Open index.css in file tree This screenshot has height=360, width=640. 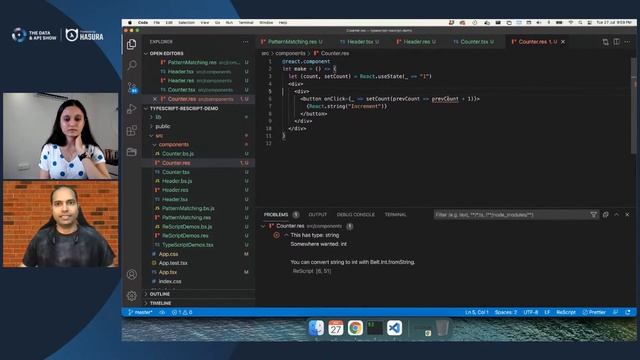coord(170,282)
